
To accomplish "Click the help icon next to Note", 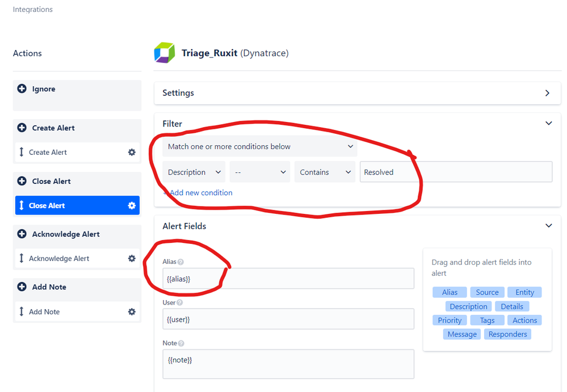I will [x=181, y=344].
